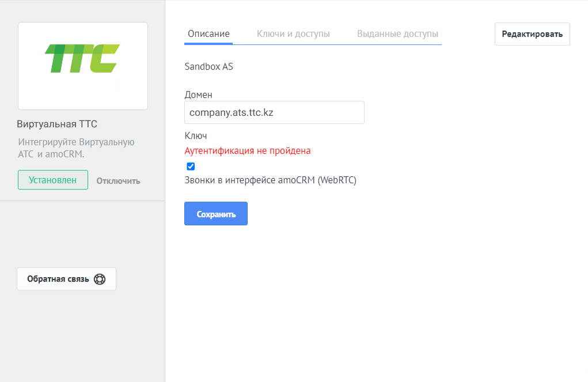Image resolution: width=588 pixels, height=382 pixels.
Task: Click the red 'Аутентификация не пройдена' message
Action: point(248,151)
